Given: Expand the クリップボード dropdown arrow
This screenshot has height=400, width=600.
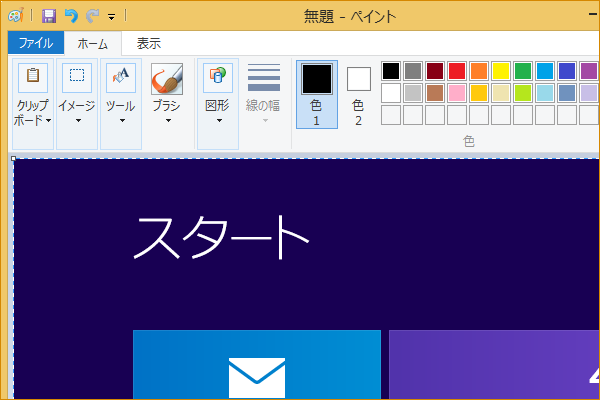Looking at the screenshot, I should pyautogui.click(x=49, y=121).
